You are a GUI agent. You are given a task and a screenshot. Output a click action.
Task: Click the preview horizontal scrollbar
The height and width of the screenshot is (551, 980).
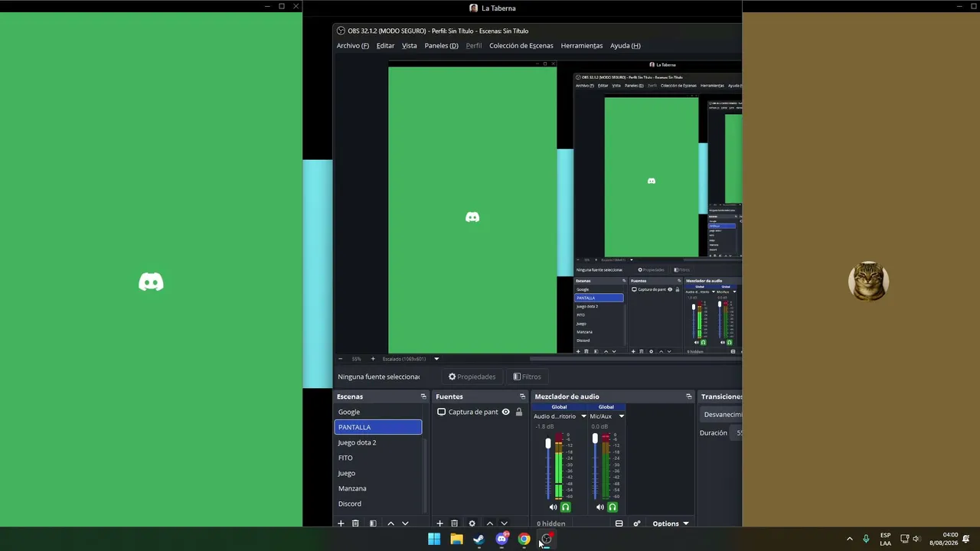[635, 358]
